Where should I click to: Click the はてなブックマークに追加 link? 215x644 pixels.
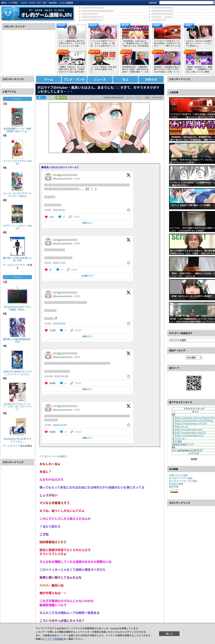(183, 481)
